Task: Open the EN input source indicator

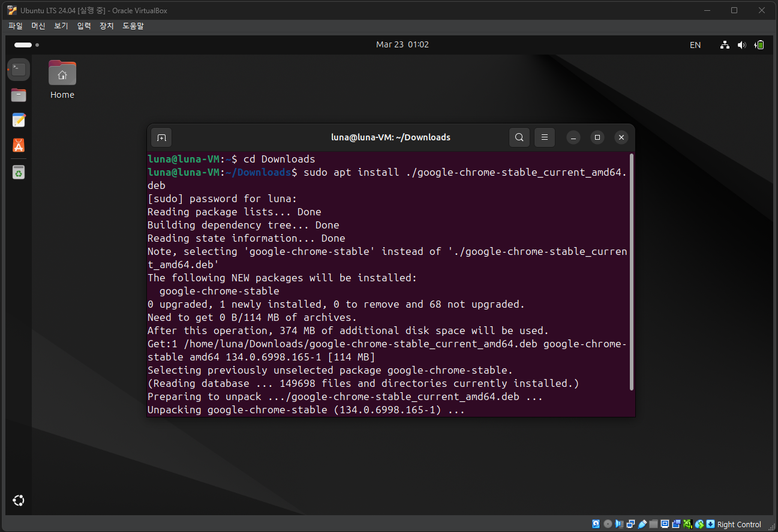Action: tap(695, 44)
